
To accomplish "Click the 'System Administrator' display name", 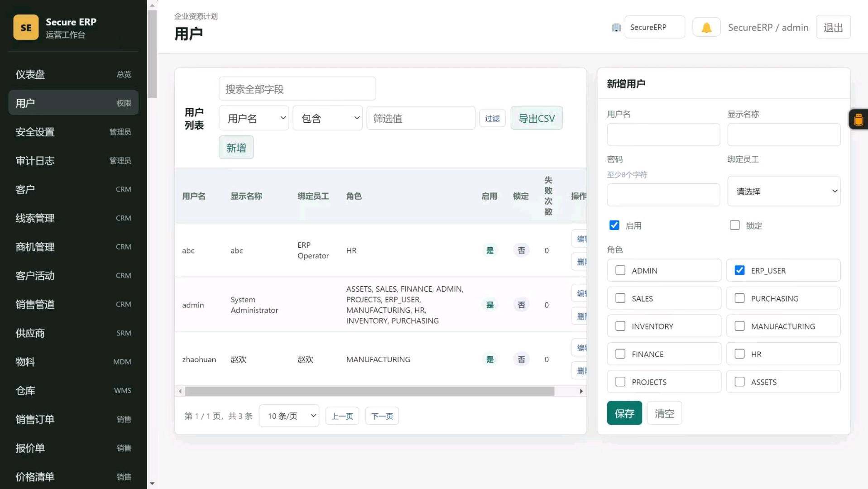I will tap(254, 305).
